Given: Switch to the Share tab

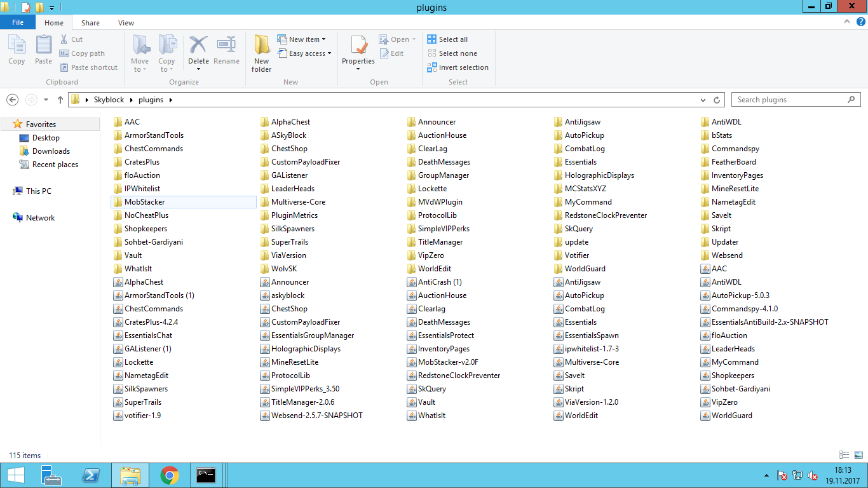Looking at the screenshot, I should pyautogui.click(x=90, y=23).
